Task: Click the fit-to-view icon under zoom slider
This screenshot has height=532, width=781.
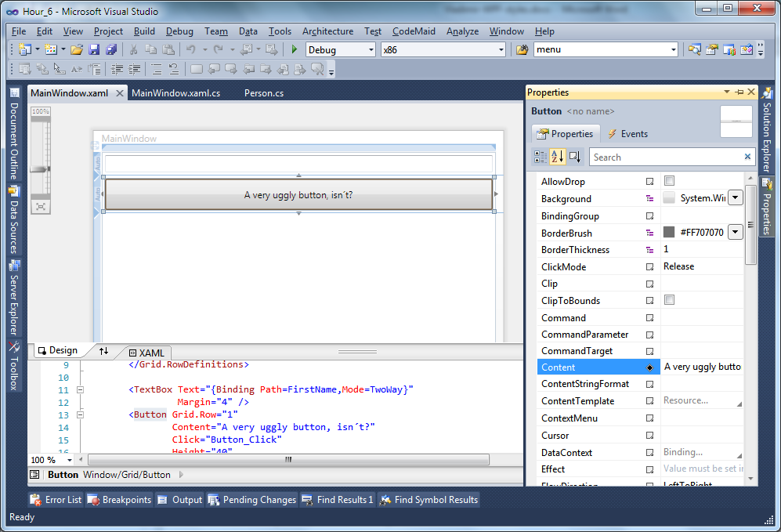Action: coord(41,207)
